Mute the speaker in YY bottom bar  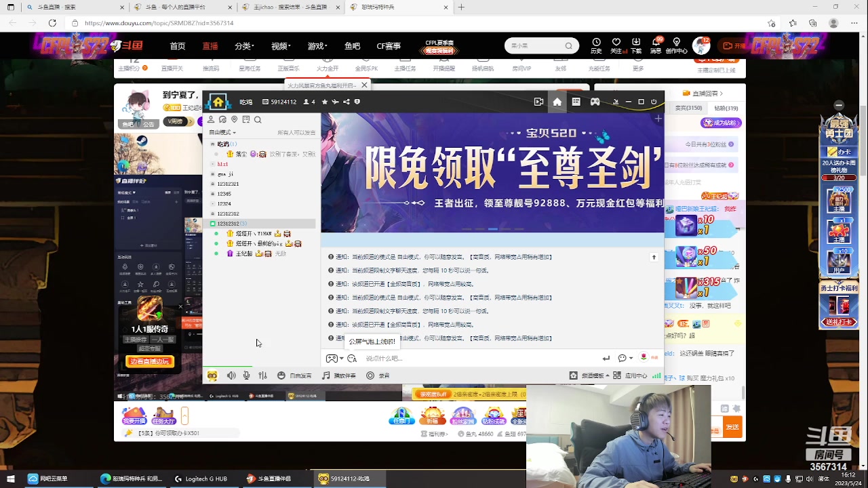pyautogui.click(x=231, y=375)
